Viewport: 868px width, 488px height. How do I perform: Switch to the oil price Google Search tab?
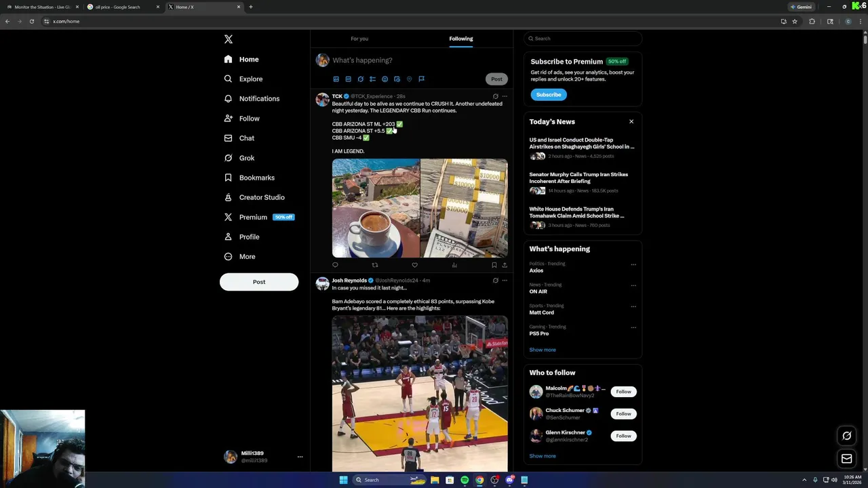point(124,7)
